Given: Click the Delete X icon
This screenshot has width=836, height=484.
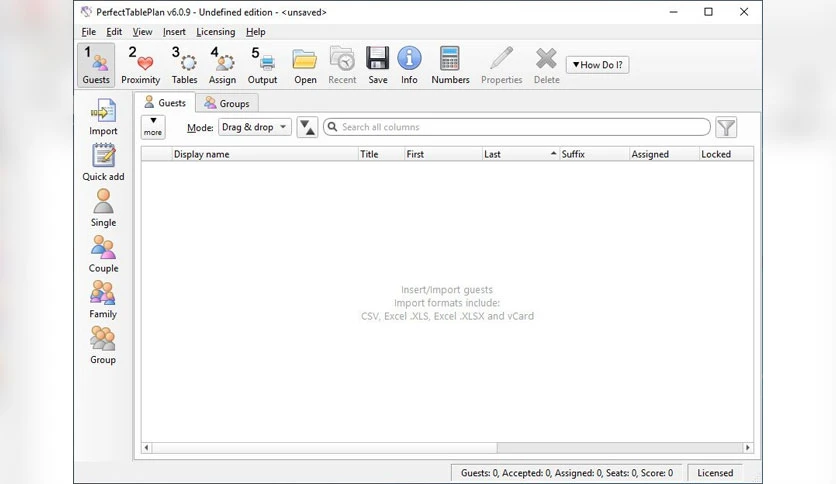Looking at the screenshot, I should coord(546,66).
